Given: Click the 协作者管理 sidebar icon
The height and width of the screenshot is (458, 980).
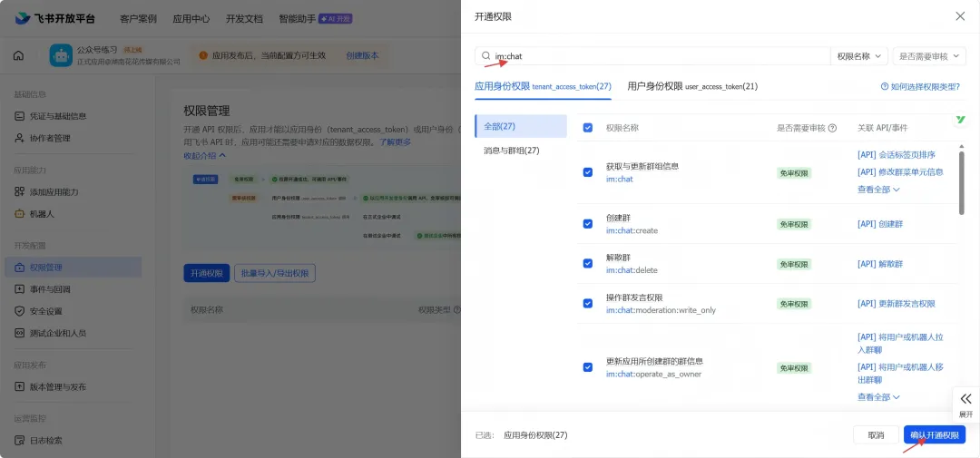Looking at the screenshot, I should pos(19,138).
